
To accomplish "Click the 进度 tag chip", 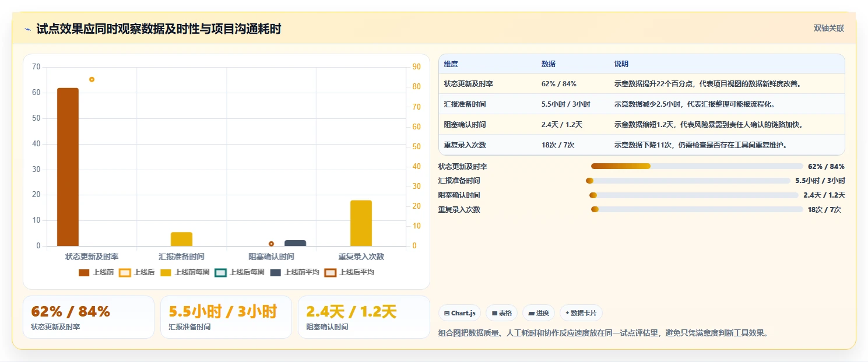I will pyautogui.click(x=539, y=313).
